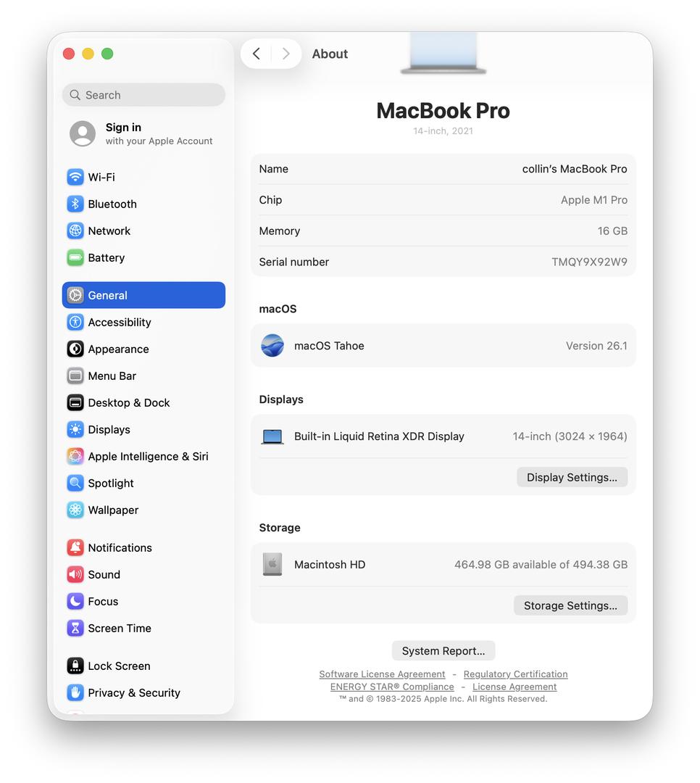The height and width of the screenshot is (783, 700).
Task: Click the System Report... button
Action: point(443,650)
